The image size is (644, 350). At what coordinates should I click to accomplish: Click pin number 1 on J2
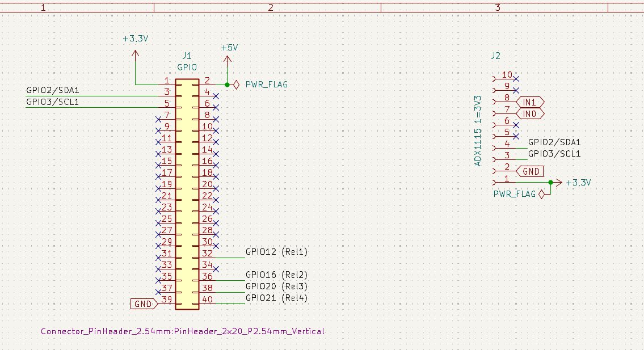(507, 179)
